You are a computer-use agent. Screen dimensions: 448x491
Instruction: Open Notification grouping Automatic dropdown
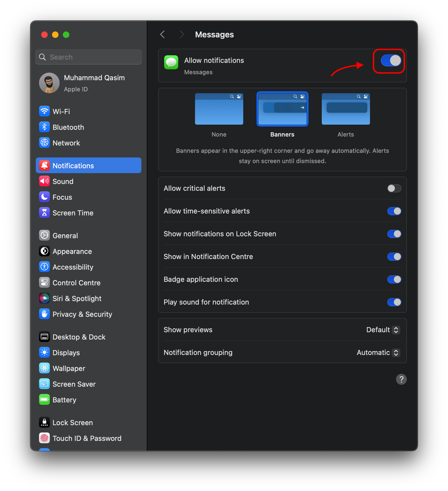pos(378,353)
